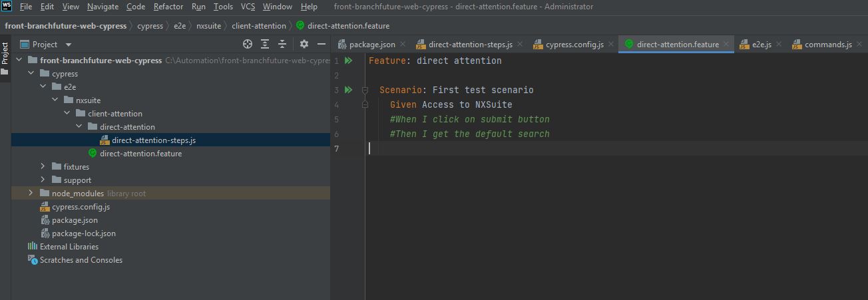Hide Project panel with minus icon
Viewport: 868px width, 300px height.
pyautogui.click(x=322, y=44)
